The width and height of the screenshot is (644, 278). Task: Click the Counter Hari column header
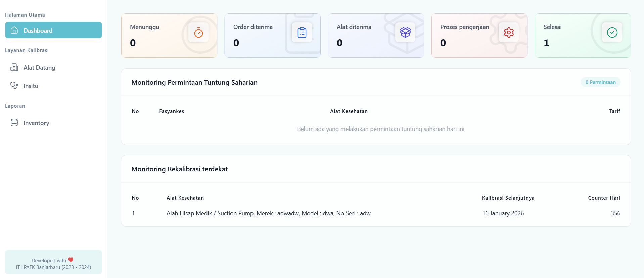[604, 198]
